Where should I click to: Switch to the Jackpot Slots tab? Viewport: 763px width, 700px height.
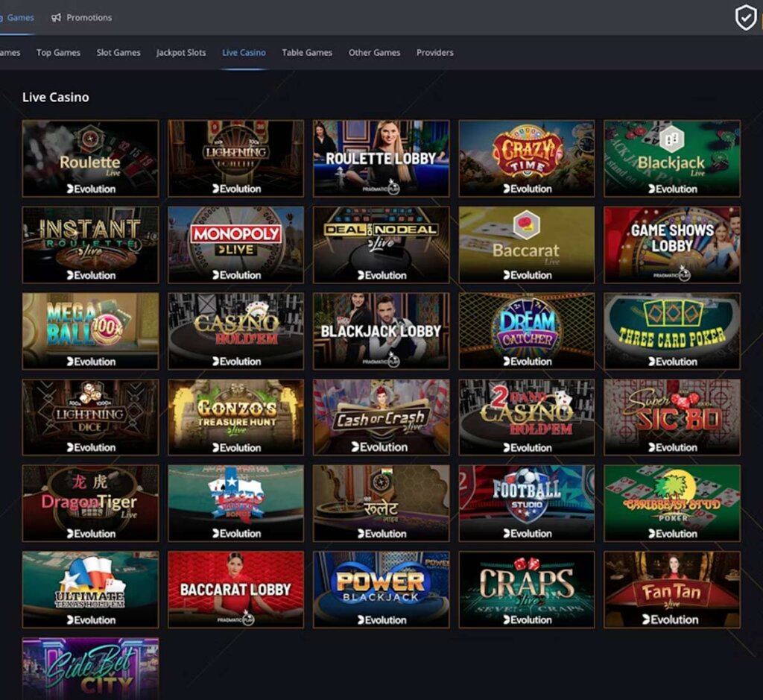click(180, 53)
